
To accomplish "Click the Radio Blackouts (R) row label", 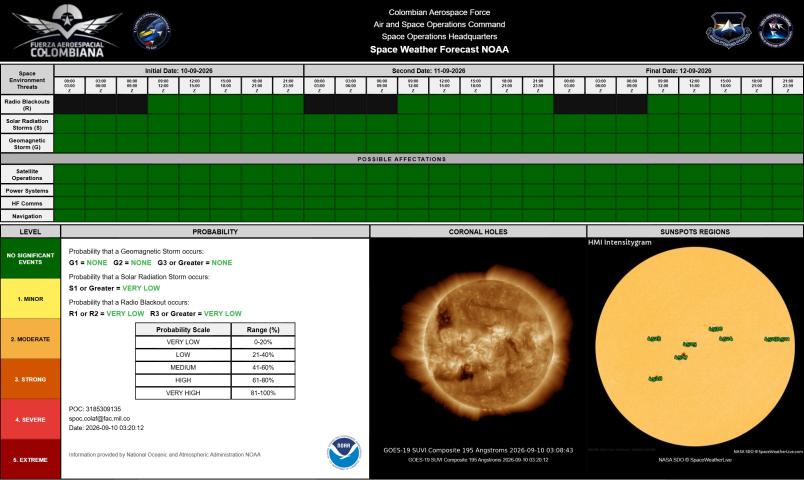I will [27, 105].
